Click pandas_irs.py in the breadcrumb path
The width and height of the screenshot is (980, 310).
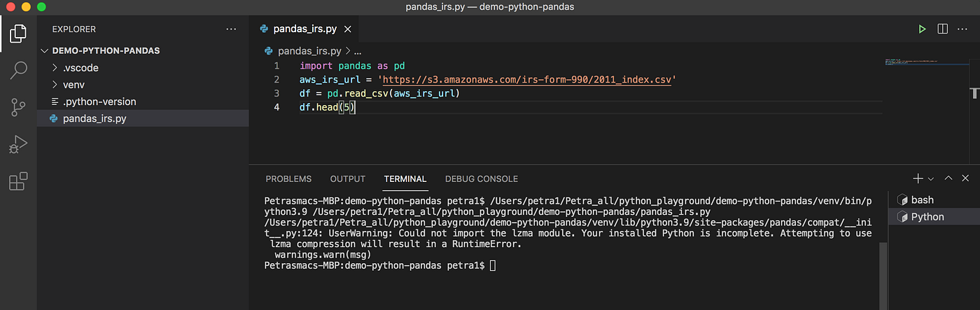(309, 51)
